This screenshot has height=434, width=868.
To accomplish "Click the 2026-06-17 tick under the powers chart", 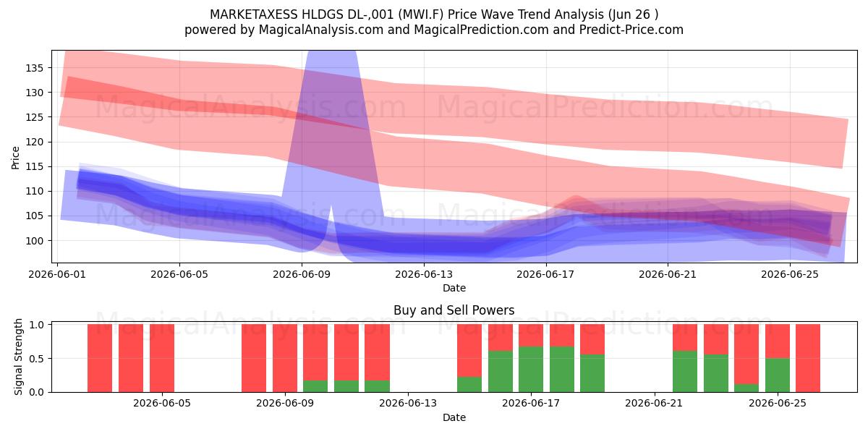I will 531,404.
